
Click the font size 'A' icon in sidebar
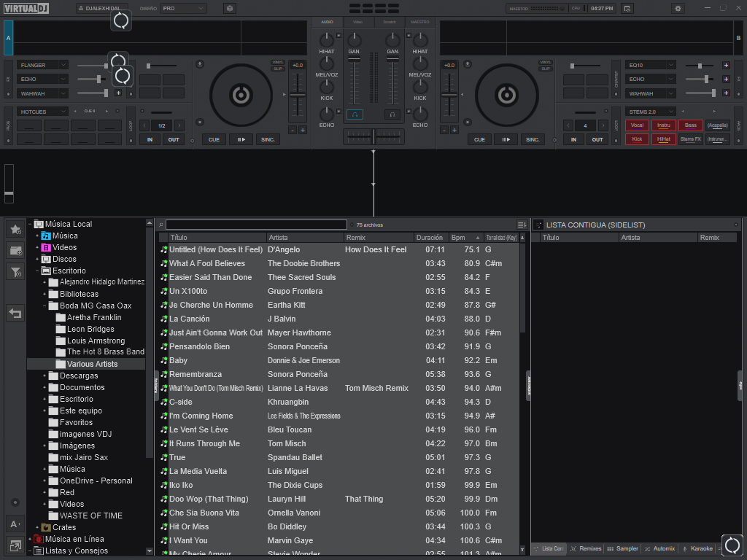pyautogui.click(x=15, y=524)
